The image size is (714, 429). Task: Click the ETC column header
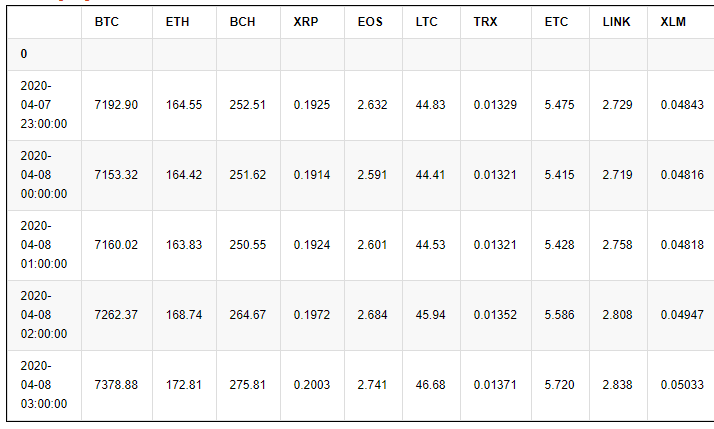[557, 22]
